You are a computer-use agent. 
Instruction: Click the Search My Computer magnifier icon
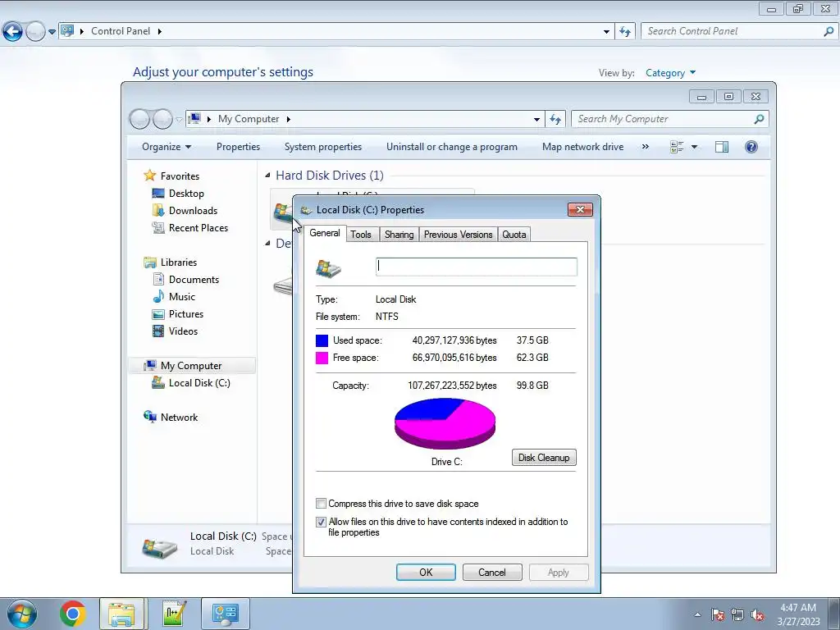tap(759, 119)
